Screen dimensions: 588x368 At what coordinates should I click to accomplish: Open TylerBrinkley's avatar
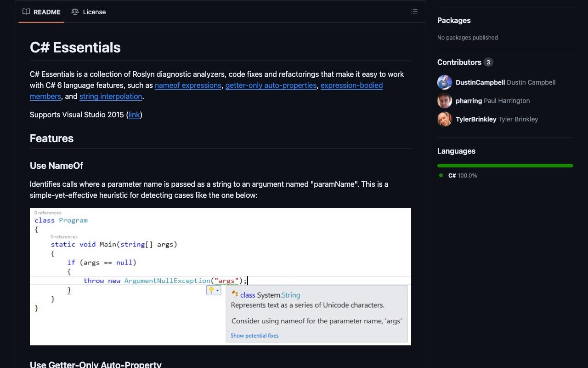[x=445, y=119]
